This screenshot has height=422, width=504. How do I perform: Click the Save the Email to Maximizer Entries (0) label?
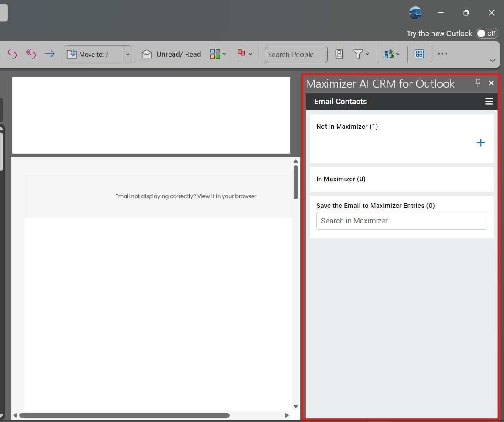click(375, 206)
